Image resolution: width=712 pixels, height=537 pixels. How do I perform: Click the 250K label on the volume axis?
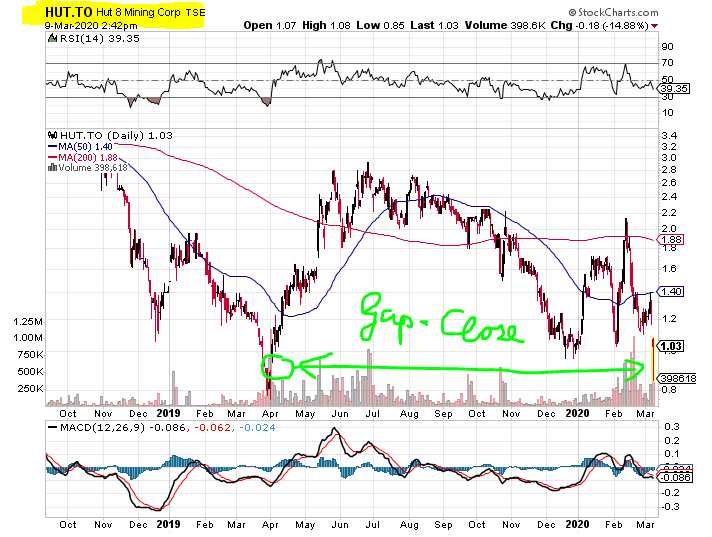pyautogui.click(x=31, y=389)
